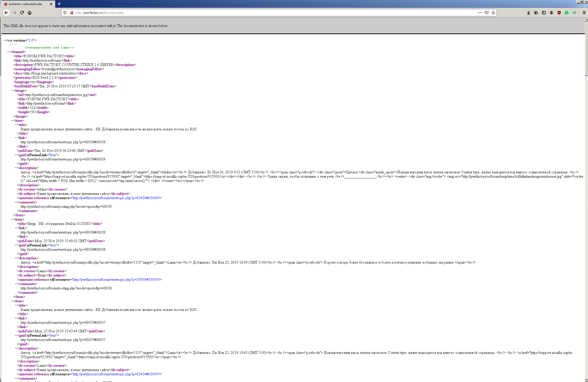Collapse the rss root element

pos(5,40)
